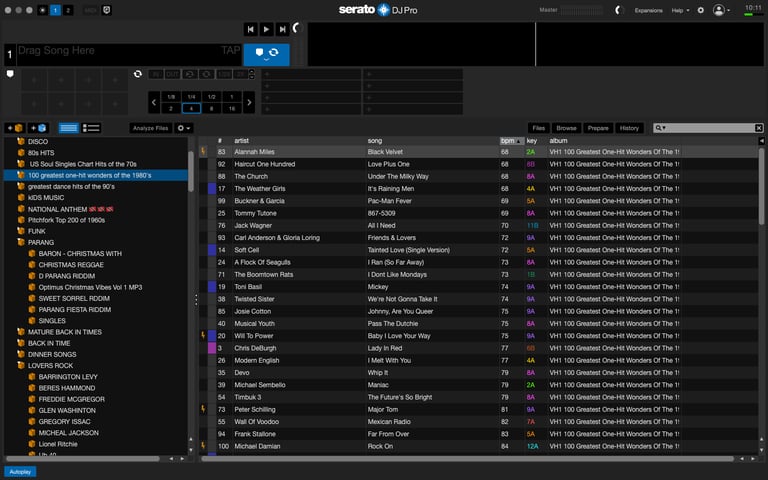
Task: Click the CHRISTMAS REGGAE crate icon
Action: point(32,264)
